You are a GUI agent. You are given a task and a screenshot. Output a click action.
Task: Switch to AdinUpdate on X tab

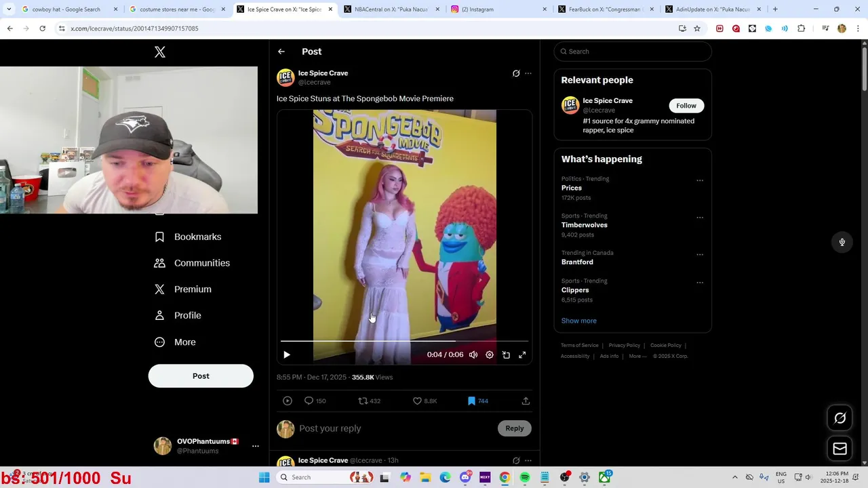[713, 9]
